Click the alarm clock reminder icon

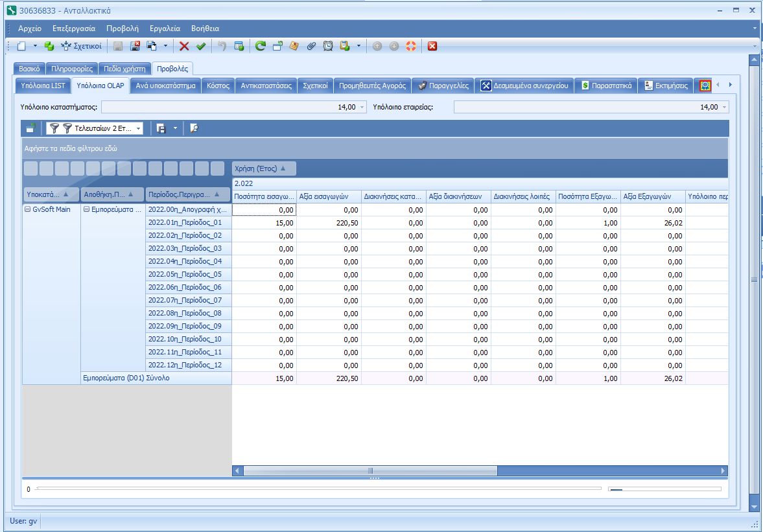pos(329,46)
